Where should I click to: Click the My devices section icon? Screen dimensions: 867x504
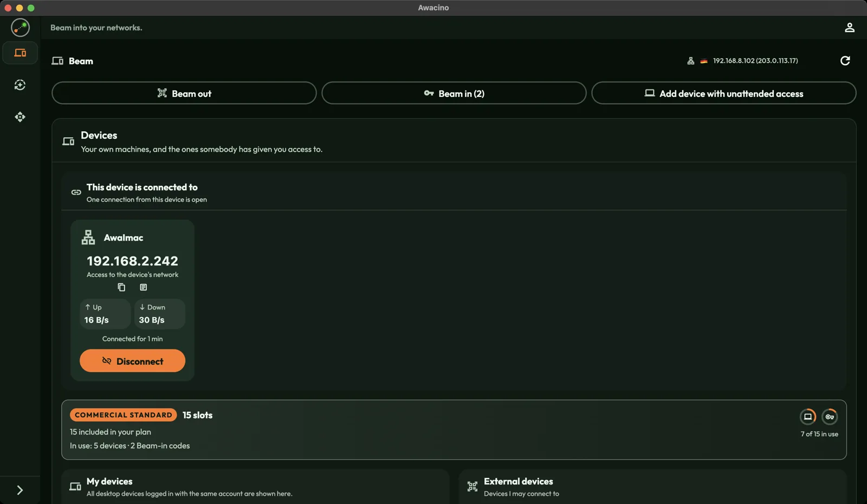click(75, 487)
